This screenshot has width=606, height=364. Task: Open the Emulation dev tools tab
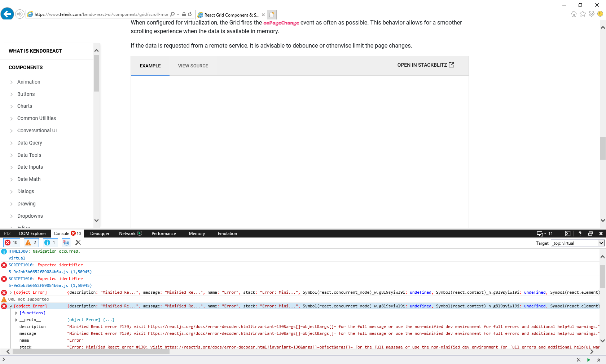coord(227,234)
